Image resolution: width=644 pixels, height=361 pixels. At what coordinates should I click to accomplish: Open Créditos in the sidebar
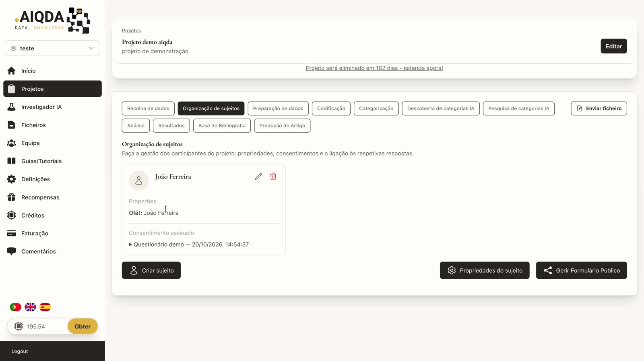click(x=52, y=216)
